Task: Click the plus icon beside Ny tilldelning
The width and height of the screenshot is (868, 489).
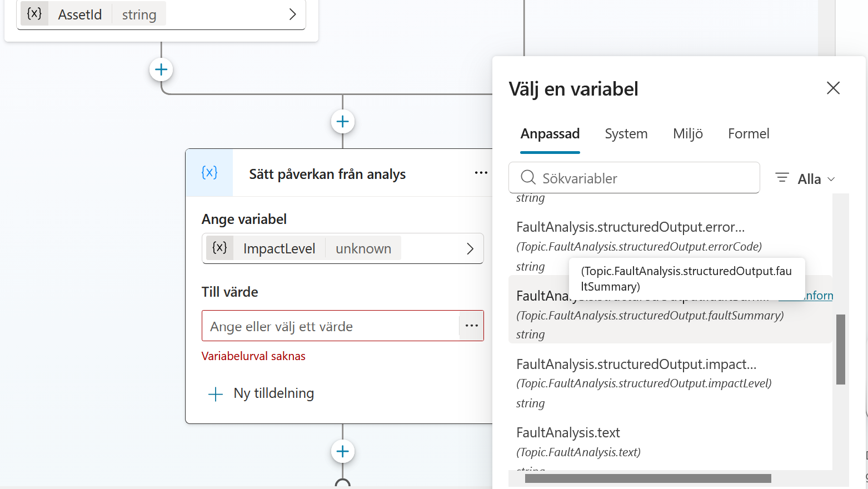Action: 215,395
